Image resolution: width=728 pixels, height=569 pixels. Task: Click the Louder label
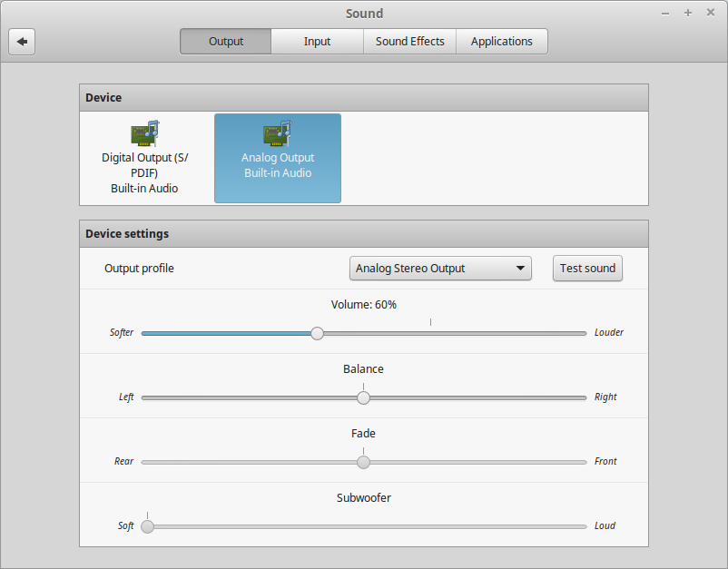point(609,332)
